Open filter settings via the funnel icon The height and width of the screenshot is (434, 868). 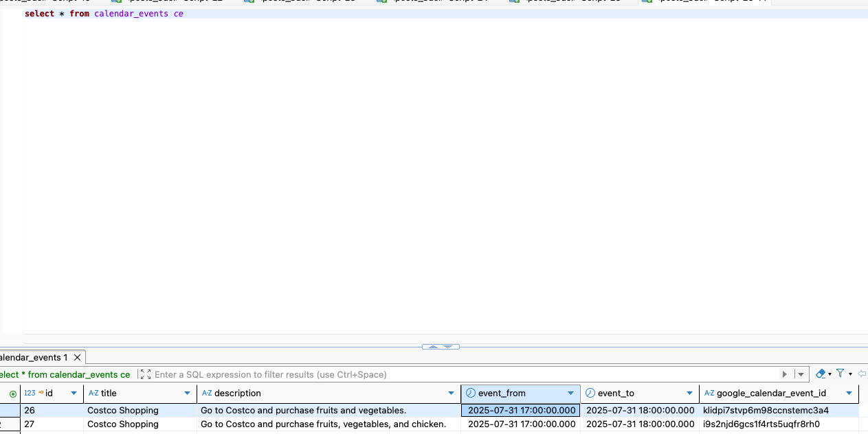pos(840,373)
